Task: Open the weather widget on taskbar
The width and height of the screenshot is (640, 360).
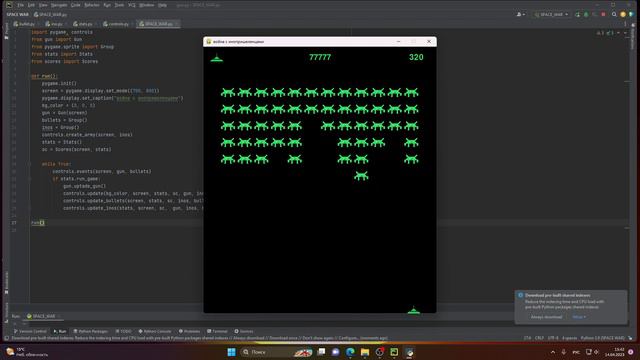Action: pyautogui.click(x=27, y=352)
